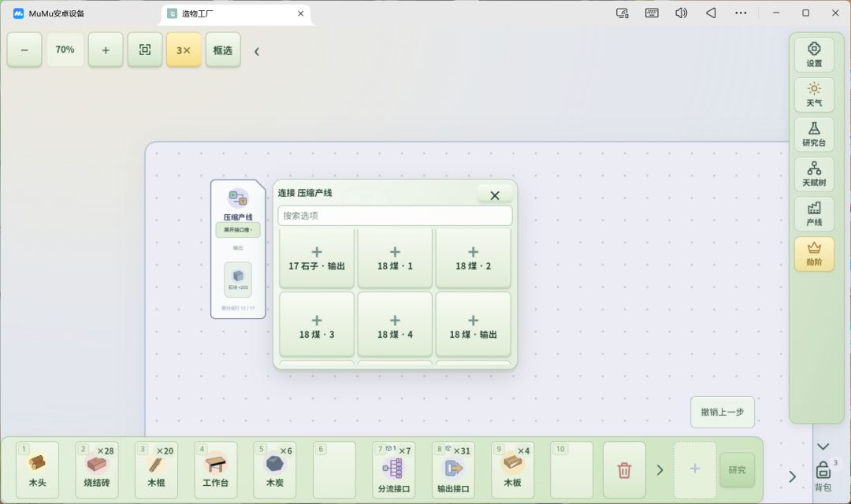Screen dimensions: 851x504
Task: Connect to 18 煤 · 2
Action: click(474, 258)
